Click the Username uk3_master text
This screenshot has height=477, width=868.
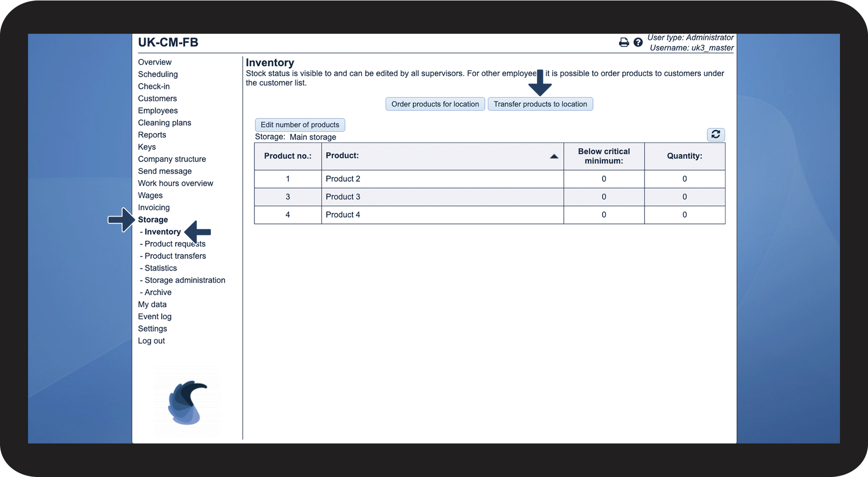click(692, 48)
